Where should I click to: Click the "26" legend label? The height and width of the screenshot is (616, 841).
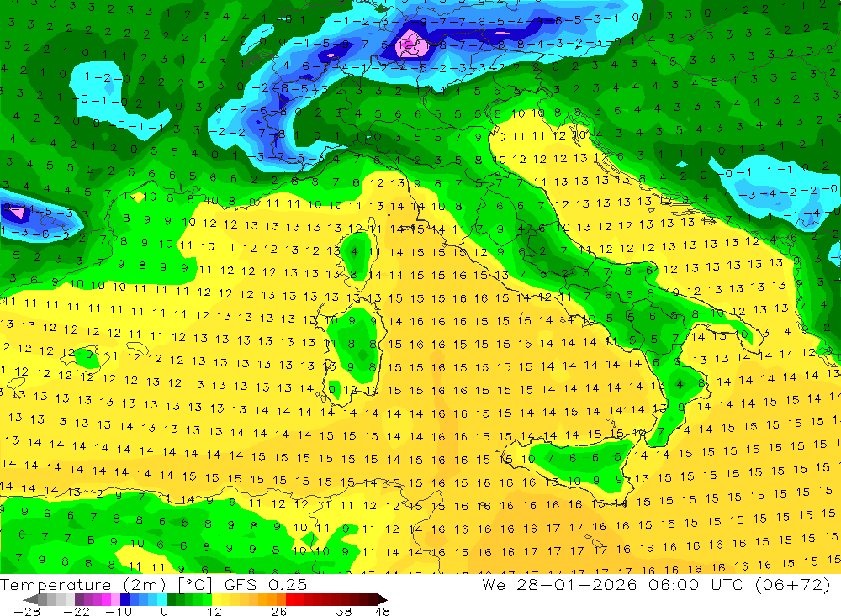[x=278, y=612]
